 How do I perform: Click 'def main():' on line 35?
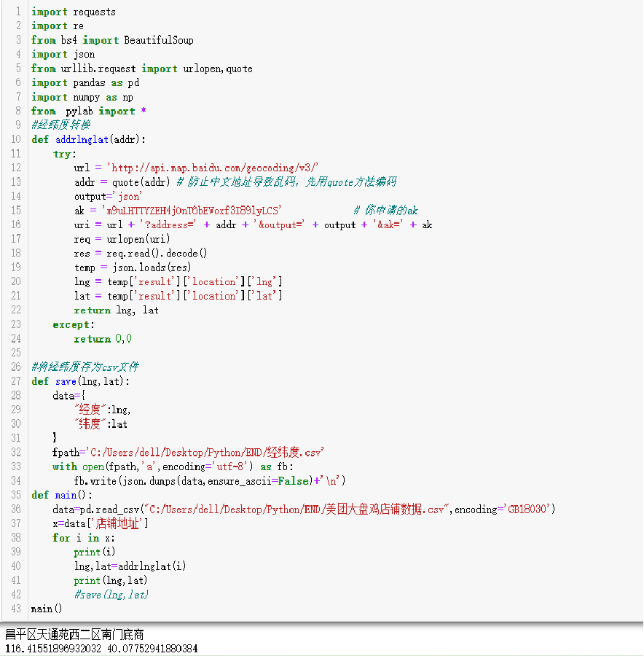pyautogui.click(x=62, y=496)
